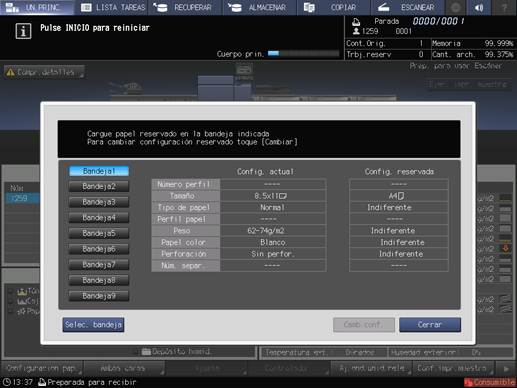
Task: Click the user icon beside 1259
Action: [x=356, y=31]
